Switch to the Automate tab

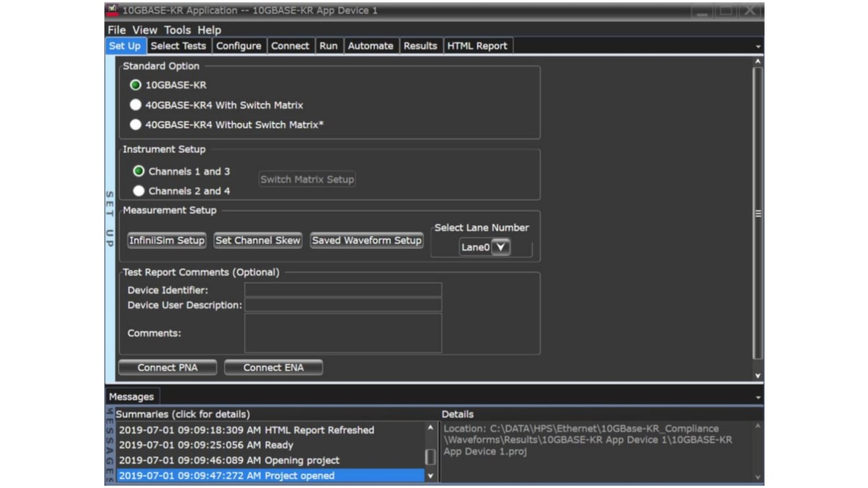click(370, 46)
